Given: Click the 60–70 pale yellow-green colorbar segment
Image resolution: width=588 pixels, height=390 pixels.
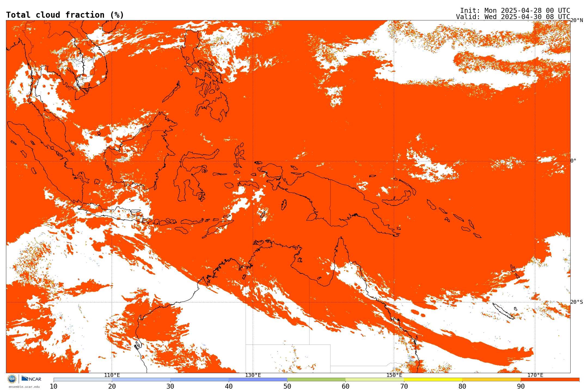Looking at the screenshot, I should coord(375,379).
